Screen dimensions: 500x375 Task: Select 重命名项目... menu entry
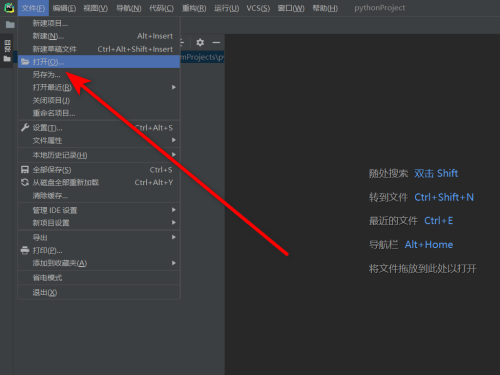[x=99, y=113]
